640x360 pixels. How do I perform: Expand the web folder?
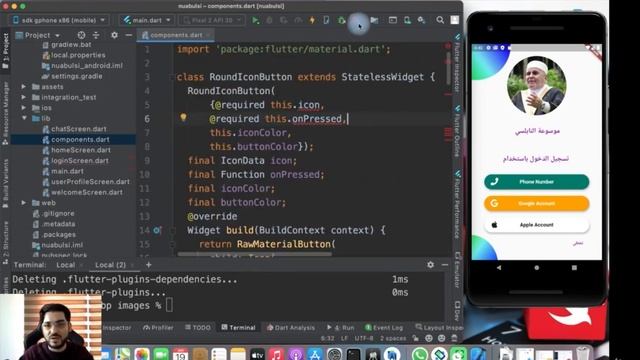(x=24, y=202)
